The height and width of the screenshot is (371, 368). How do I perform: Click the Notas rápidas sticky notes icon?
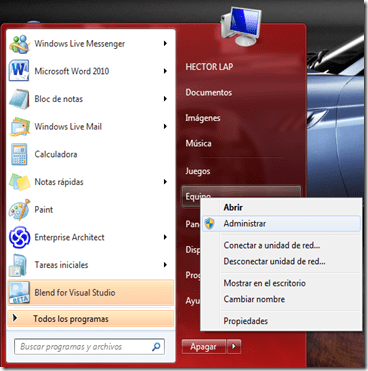[20, 182]
